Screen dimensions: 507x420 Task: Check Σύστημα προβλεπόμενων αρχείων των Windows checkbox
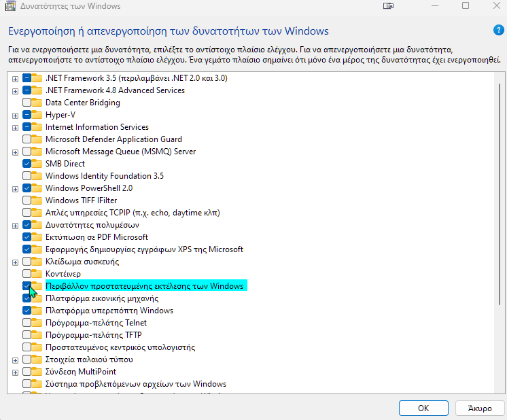point(27,384)
